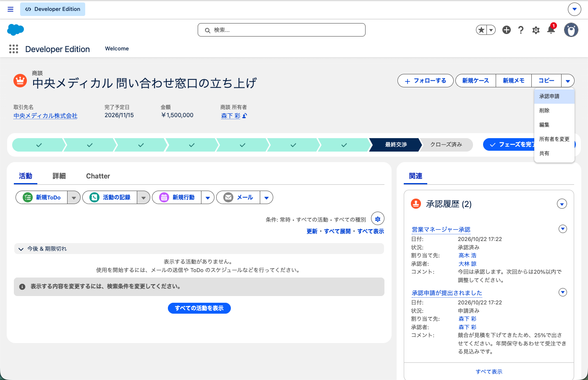Click the top right circled dropdown arrow
The height and width of the screenshot is (380, 588).
[x=575, y=9]
